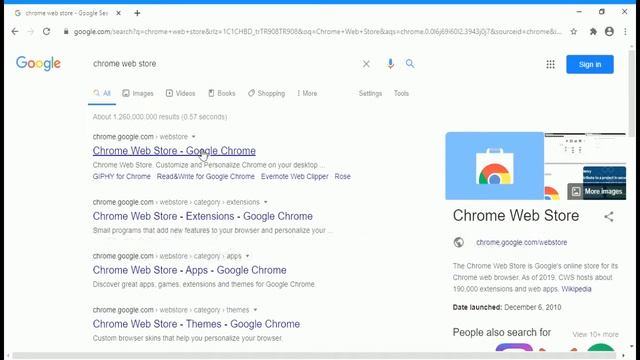The height and width of the screenshot is (360, 640).
Task: Open the Chrome Web Store bag logo thumbnail
Action: [495, 166]
